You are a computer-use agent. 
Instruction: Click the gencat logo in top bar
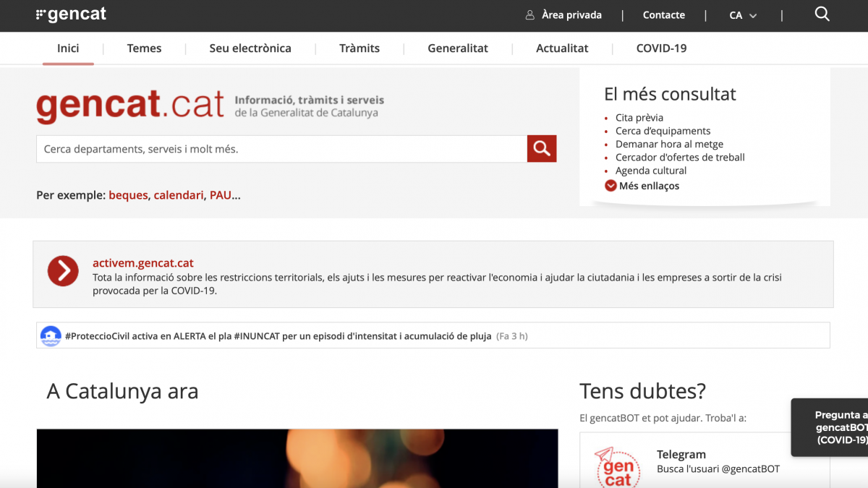71,14
